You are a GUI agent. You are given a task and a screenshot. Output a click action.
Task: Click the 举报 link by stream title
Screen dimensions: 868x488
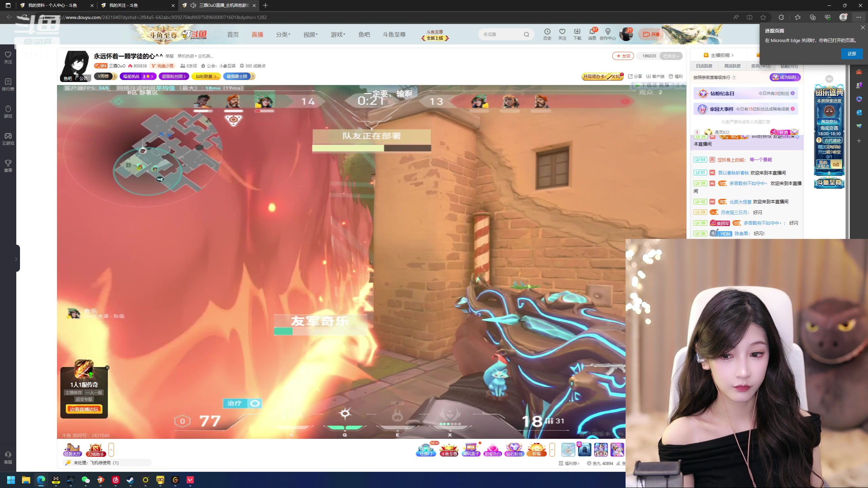point(170,56)
